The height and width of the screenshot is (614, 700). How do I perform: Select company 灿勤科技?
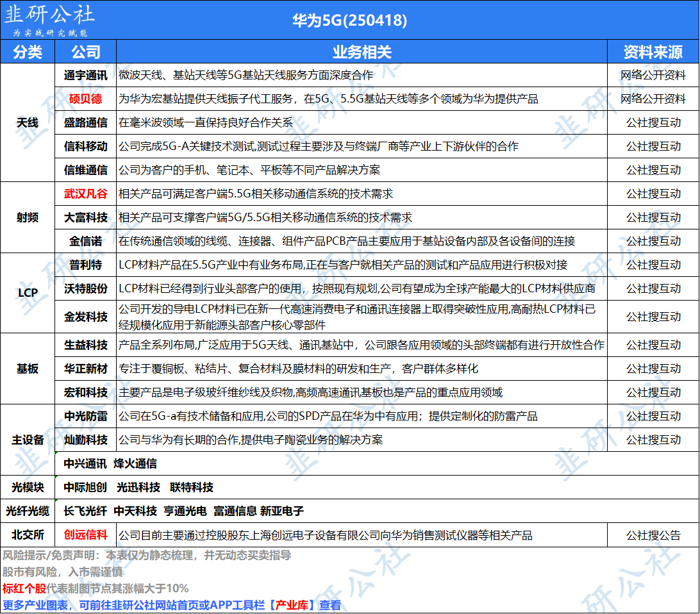point(86,440)
